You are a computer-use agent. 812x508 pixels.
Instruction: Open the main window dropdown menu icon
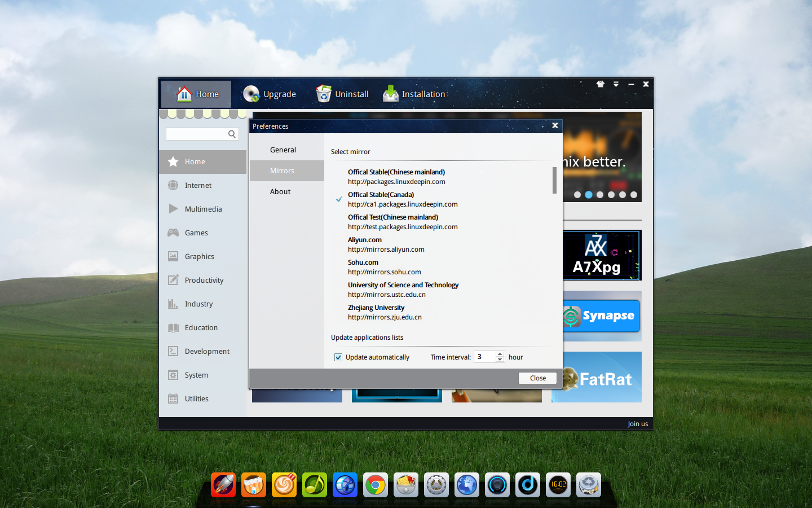click(x=616, y=84)
